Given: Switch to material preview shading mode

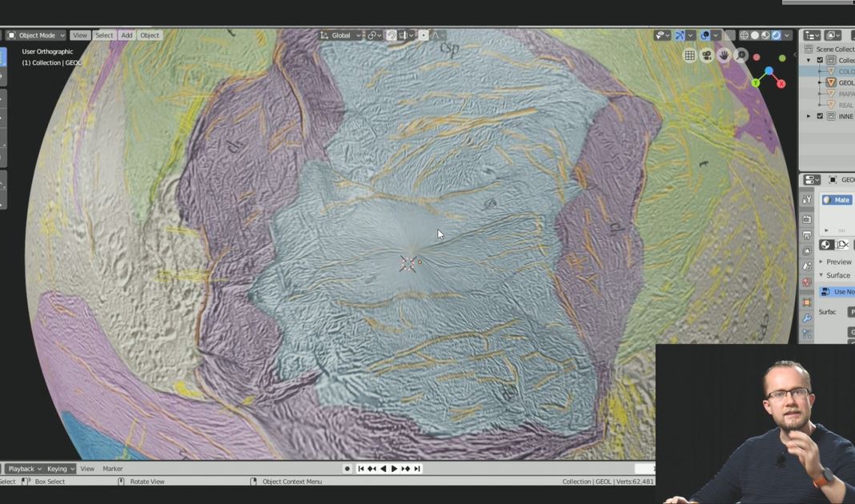Looking at the screenshot, I should (x=765, y=35).
